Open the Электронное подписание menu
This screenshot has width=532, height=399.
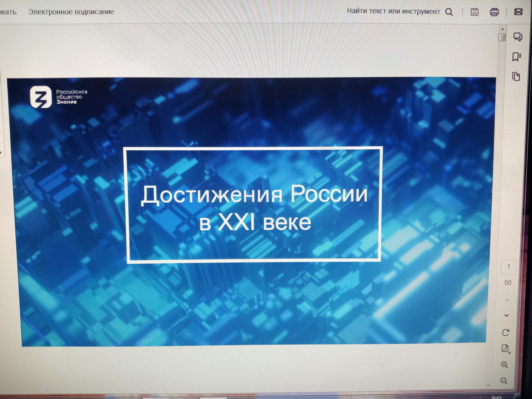71,12
